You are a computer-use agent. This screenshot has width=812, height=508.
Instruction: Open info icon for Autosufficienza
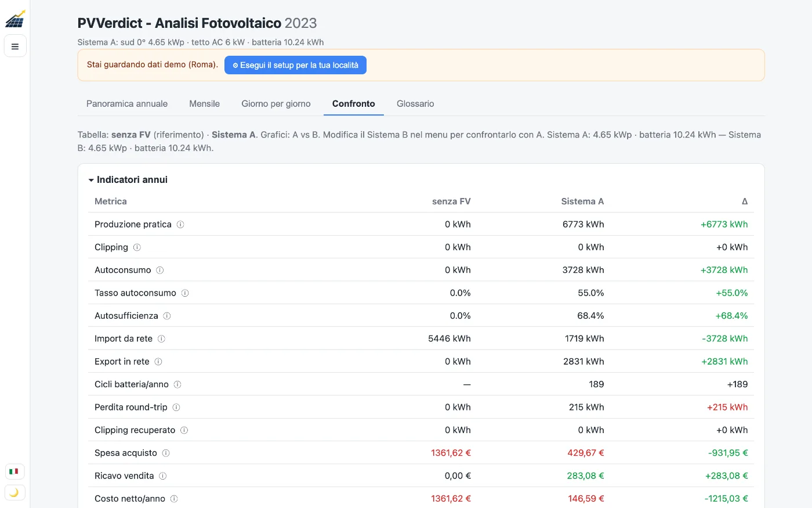pyautogui.click(x=167, y=316)
